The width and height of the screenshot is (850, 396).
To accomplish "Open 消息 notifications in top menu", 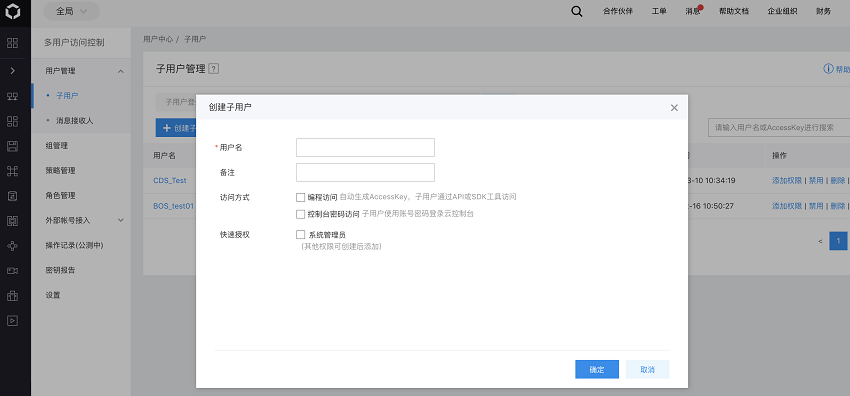I will pos(693,11).
